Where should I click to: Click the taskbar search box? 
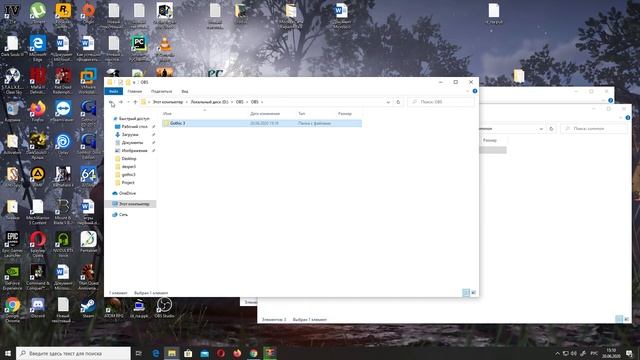tap(73, 353)
